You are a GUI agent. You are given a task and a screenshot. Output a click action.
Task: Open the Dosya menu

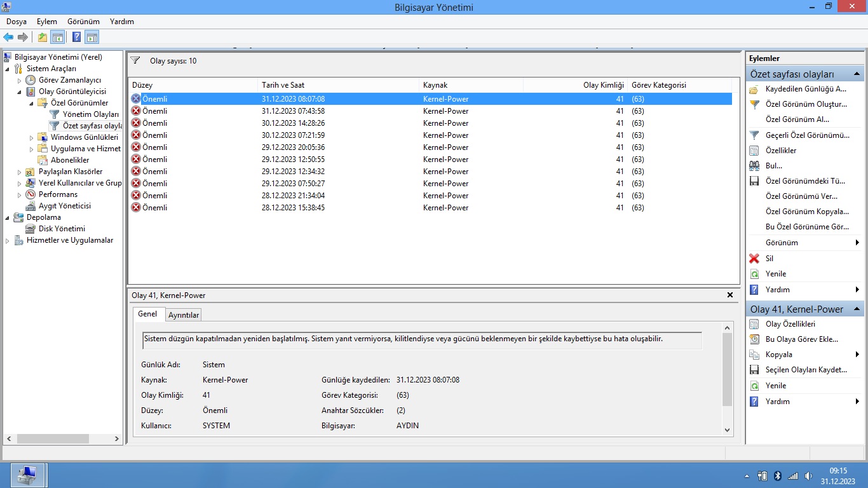pos(17,22)
